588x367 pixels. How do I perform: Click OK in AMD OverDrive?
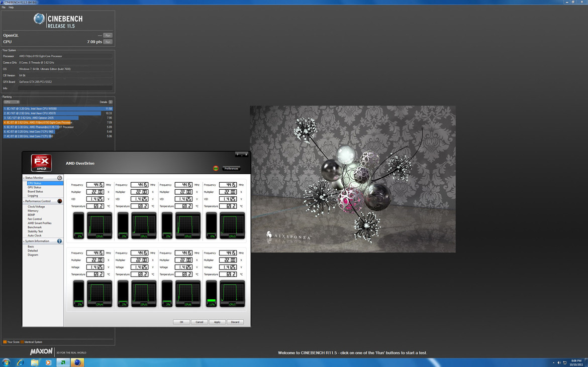(181, 322)
